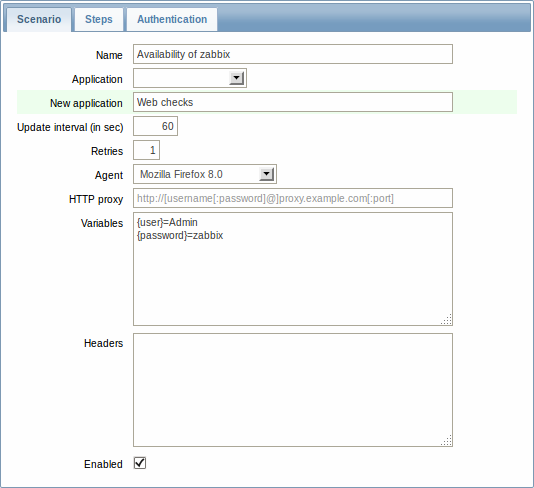Screen dimensions: 534x488
Task: Click the HTTP proxy input field
Action: click(293, 198)
